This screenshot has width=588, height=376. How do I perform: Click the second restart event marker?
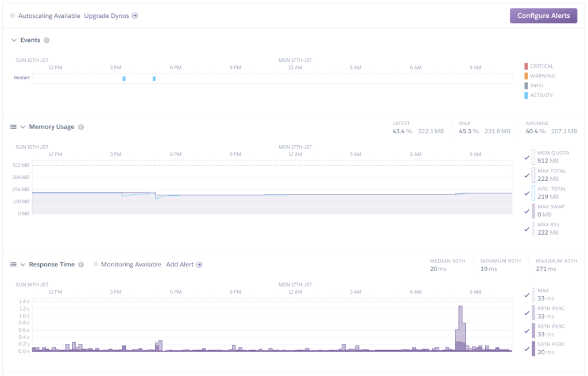[x=154, y=79]
